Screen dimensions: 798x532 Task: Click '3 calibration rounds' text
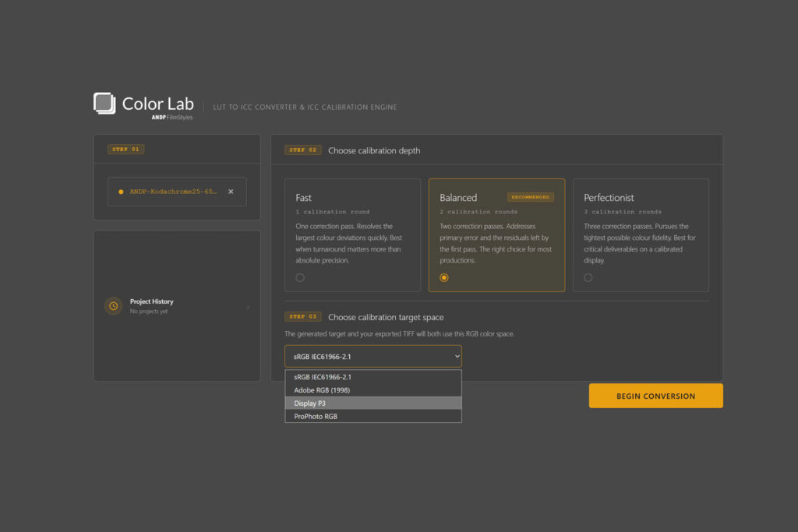[x=623, y=212]
